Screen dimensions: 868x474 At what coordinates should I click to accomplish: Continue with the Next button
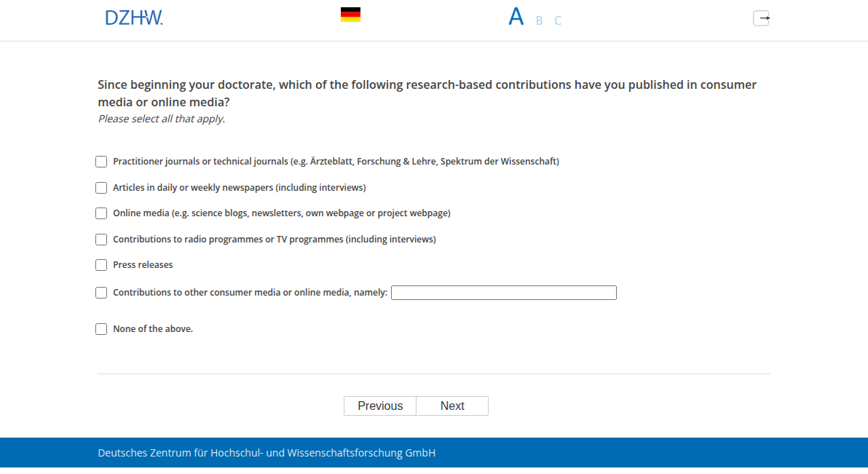tap(452, 406)
